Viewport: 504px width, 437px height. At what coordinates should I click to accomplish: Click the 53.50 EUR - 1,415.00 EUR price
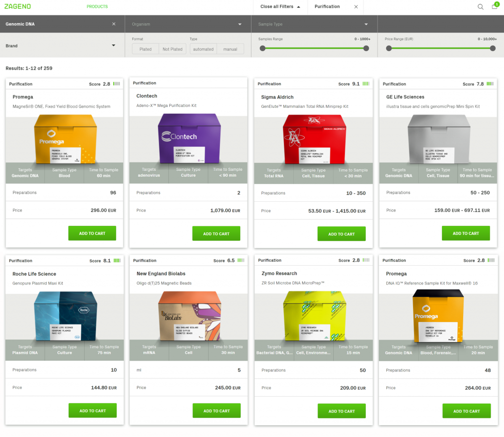(337, 211)
